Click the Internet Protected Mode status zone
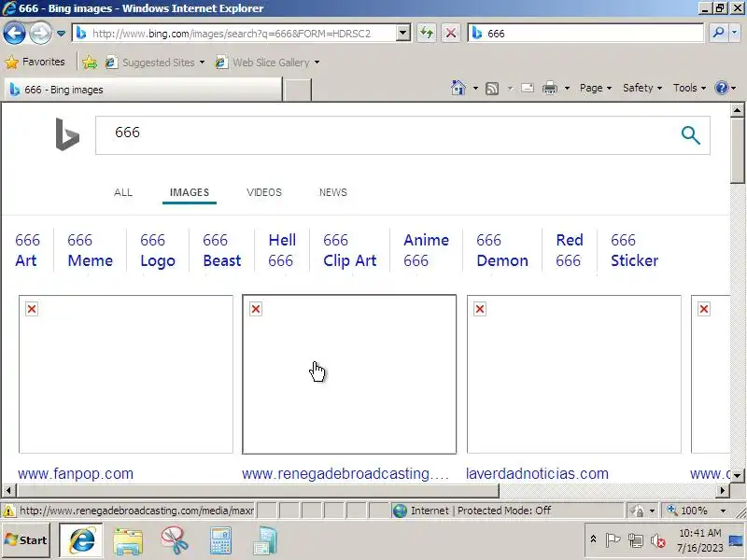Image resolution: width=747 pixels, height=560 pixels. [x=505, y=511]
